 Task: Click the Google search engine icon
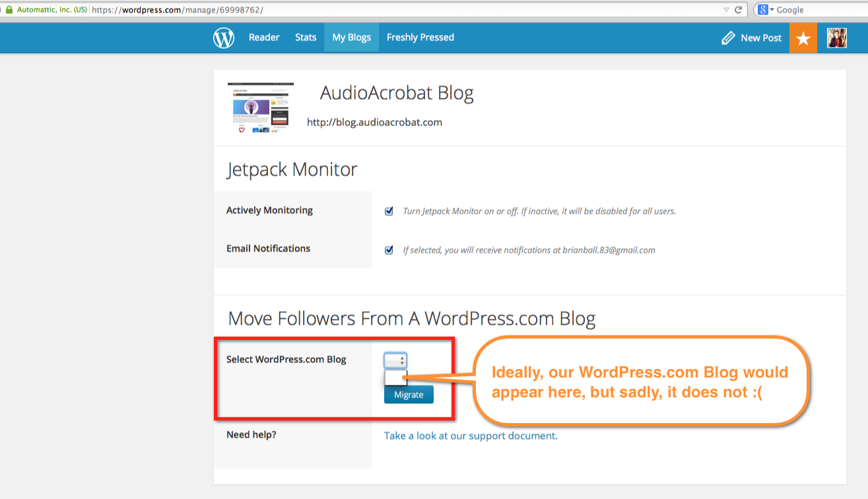(763, 10)
